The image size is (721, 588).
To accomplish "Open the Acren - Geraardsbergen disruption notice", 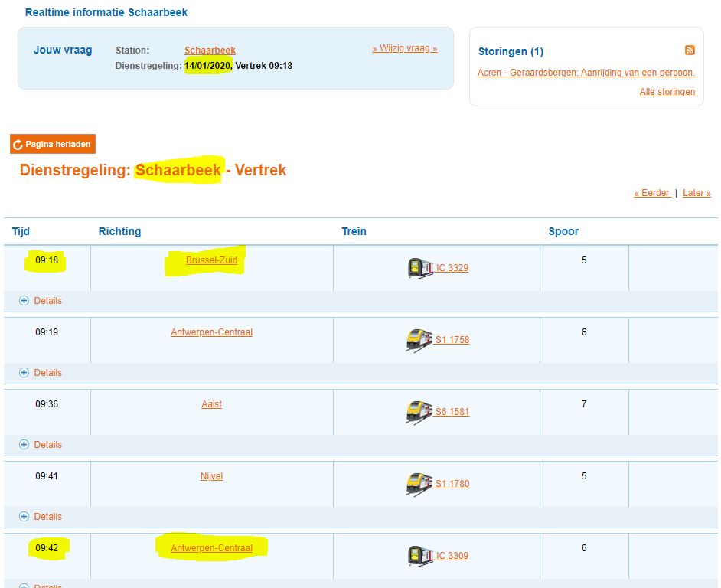I will click(x=586, y=73).
